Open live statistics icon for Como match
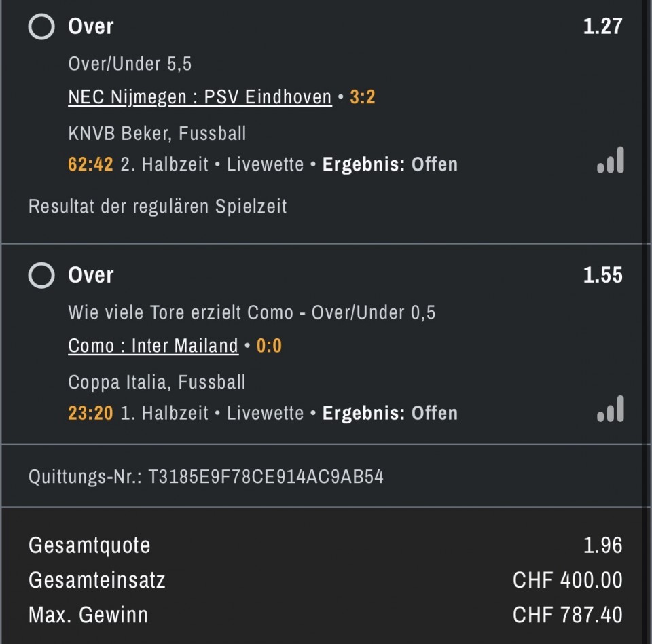The image size is (652, 644). pyautogui.click(x=610, y=410)
